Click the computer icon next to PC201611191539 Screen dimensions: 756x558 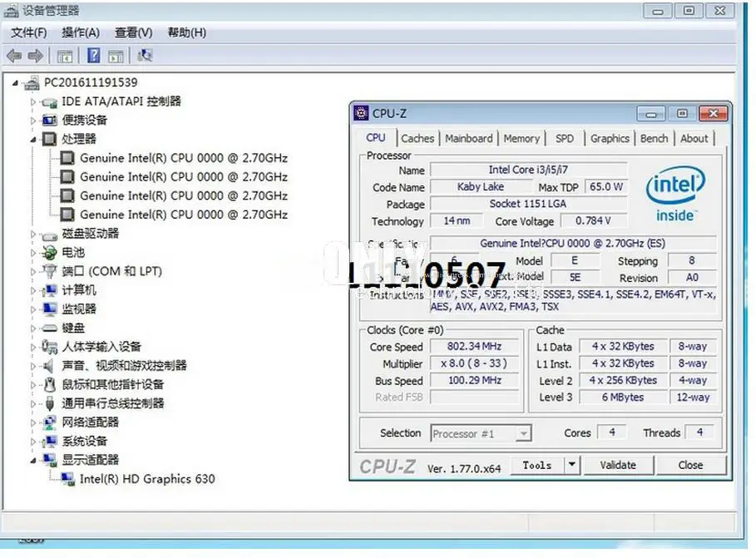32,83
